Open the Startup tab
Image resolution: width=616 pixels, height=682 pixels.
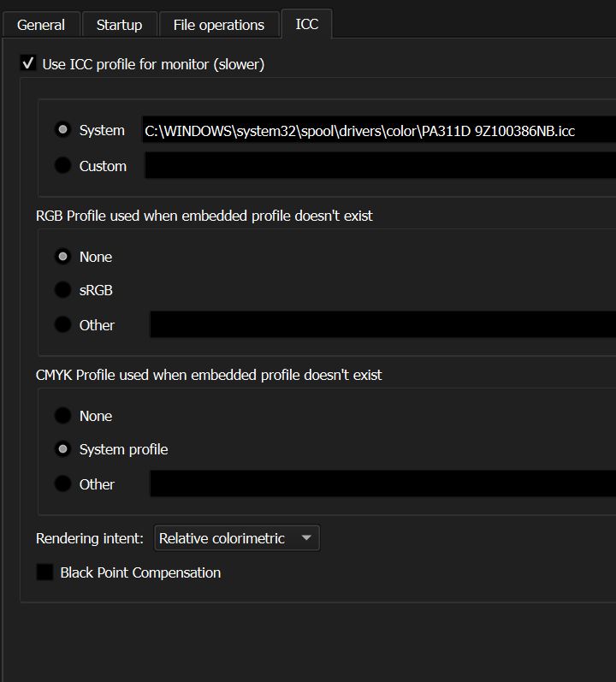point(119,25)
